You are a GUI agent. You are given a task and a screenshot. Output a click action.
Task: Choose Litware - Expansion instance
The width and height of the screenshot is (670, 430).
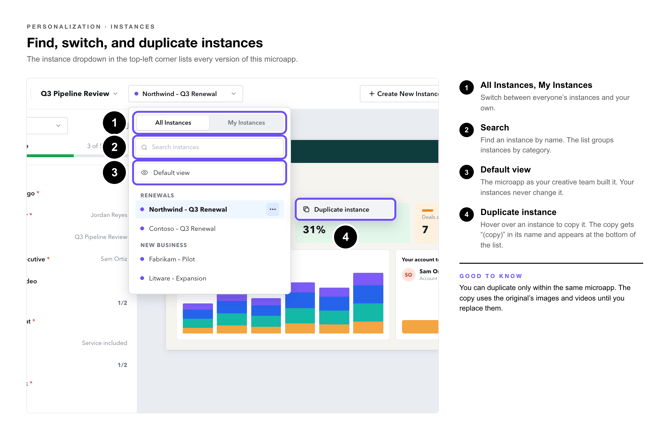coord(209,278)
